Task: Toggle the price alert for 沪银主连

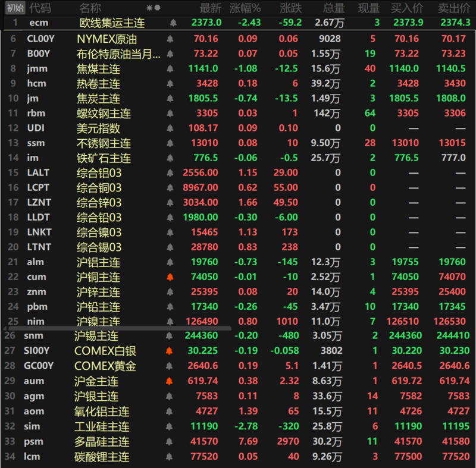Action: click(170, 395)
